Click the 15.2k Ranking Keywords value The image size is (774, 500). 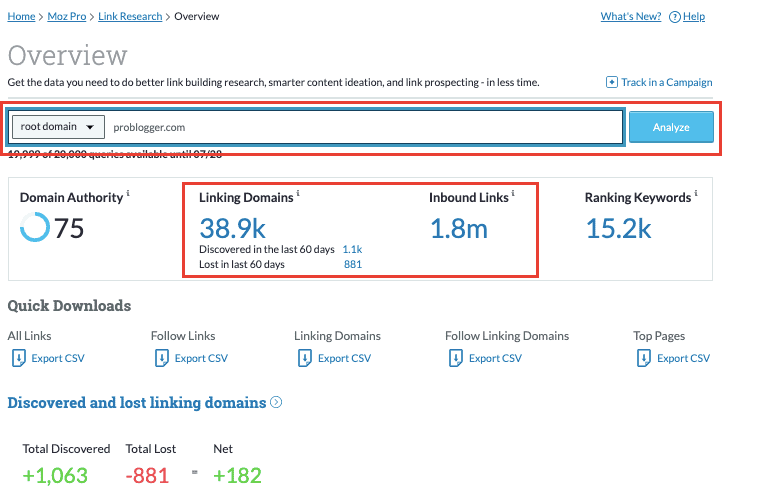coord(618,228)
